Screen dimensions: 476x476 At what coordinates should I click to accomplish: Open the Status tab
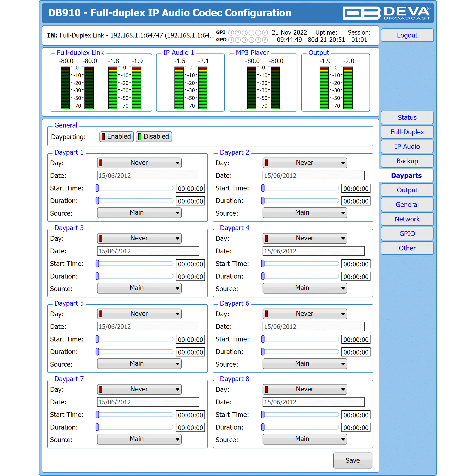(x=407, y=118)
